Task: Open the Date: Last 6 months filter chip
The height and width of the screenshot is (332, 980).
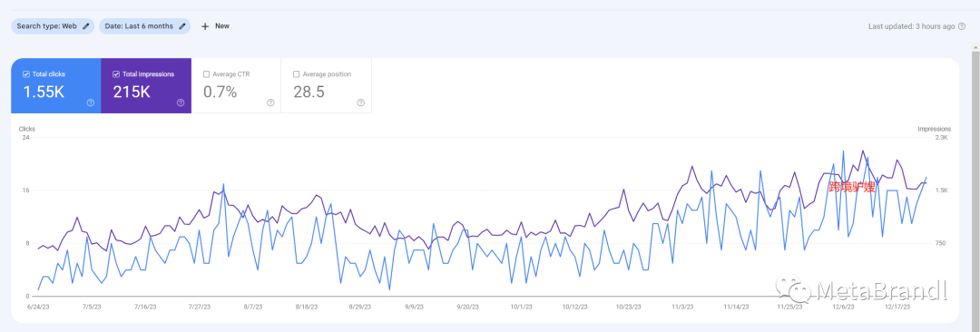Action: pyautogui.click(x=144, y=26)
